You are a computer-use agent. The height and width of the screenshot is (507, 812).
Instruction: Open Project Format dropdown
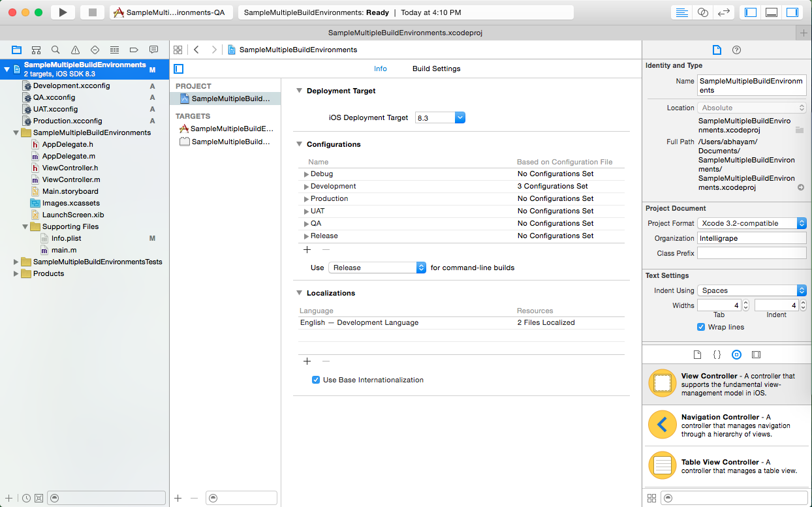[752, 223]
